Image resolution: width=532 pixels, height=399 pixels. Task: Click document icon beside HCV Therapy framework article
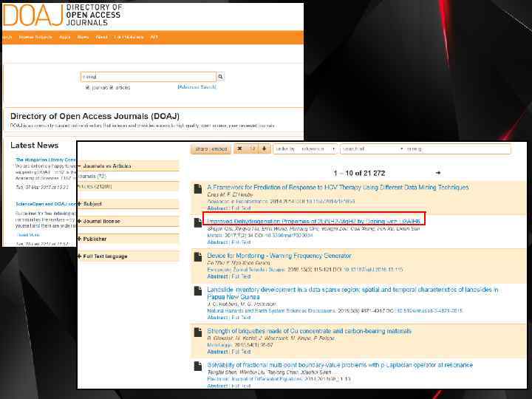coord(198,189)
